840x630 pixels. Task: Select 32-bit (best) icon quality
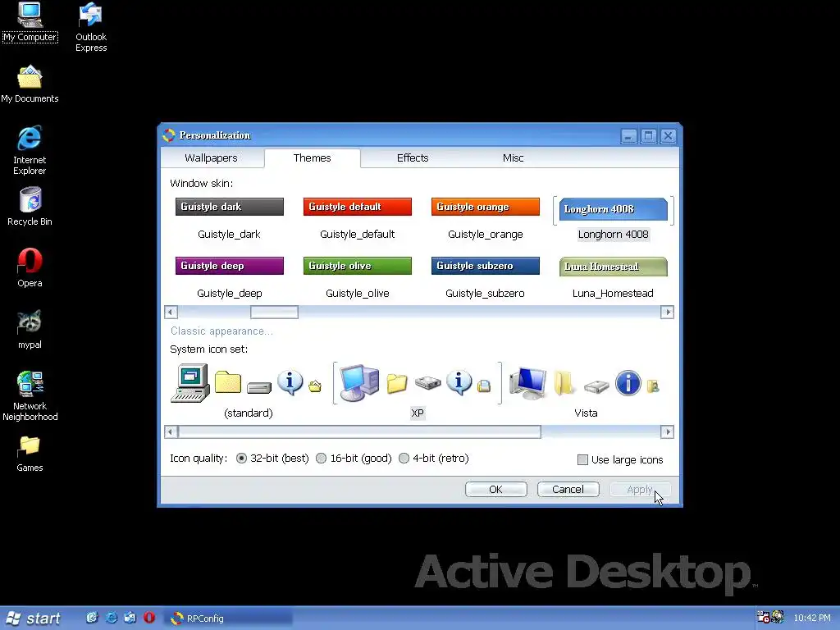272,459
